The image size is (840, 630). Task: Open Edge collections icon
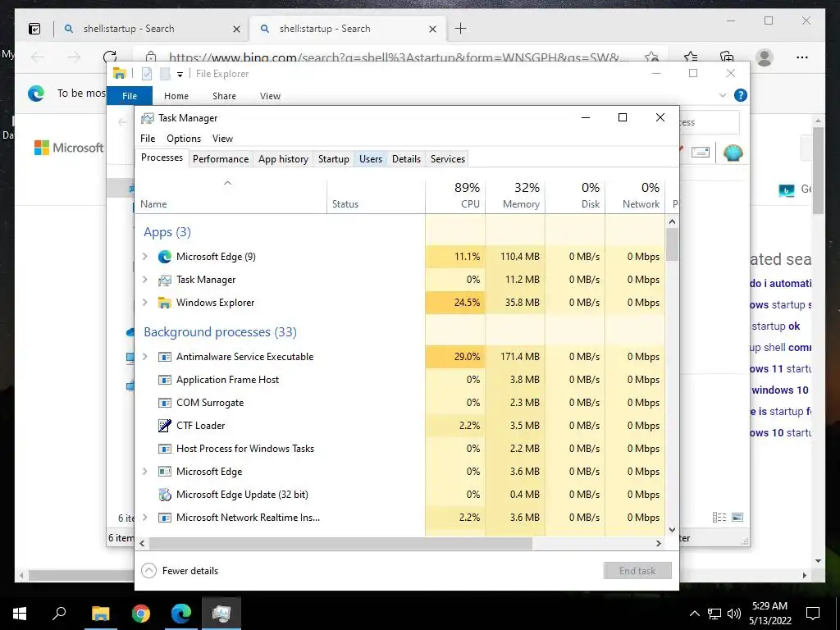tap(727, 57)
